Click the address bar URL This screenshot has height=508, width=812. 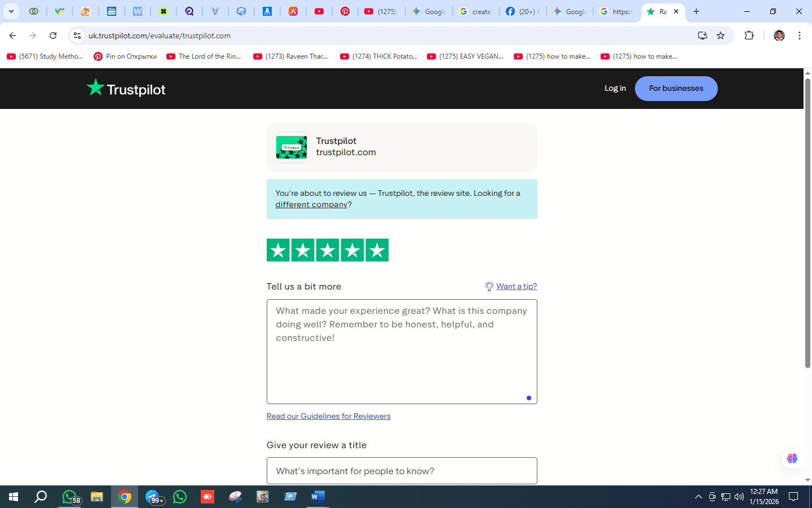(160, 36)
